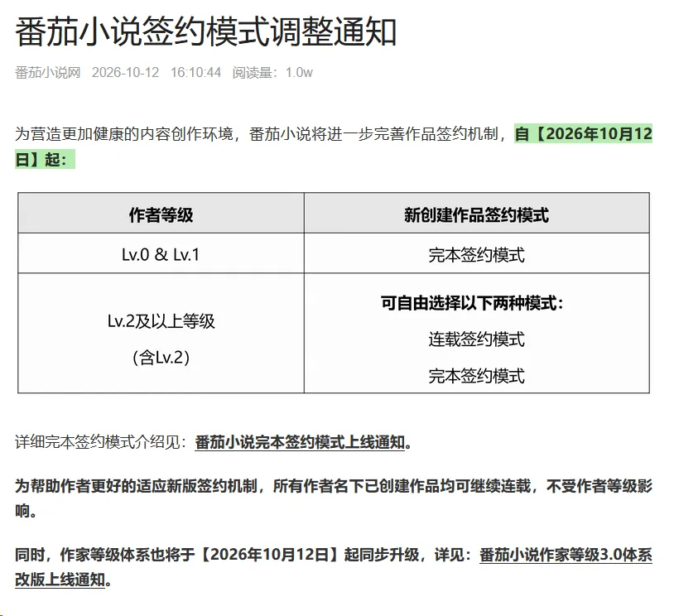Open the 番茄小说完本签约模式上线通知 link
This screenshot has height=616, width=674.
coord(300,442)
